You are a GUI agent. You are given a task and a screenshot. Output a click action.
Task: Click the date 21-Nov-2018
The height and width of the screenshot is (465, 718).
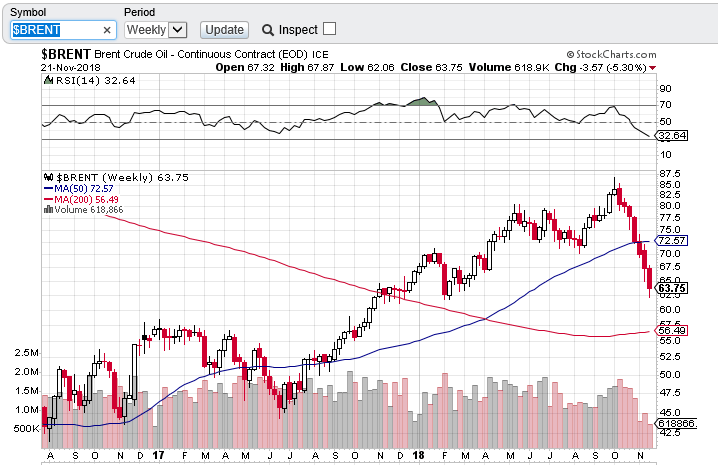point(71,67)
